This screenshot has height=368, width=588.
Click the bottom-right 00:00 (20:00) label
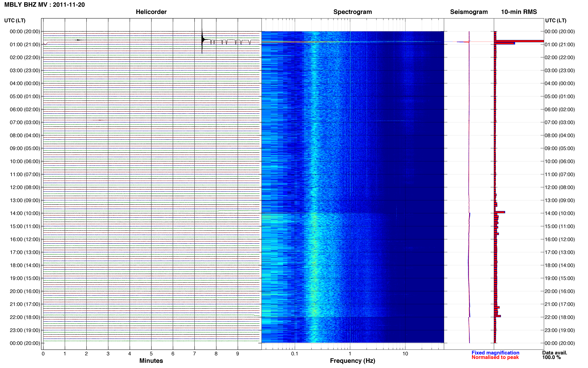560,343
